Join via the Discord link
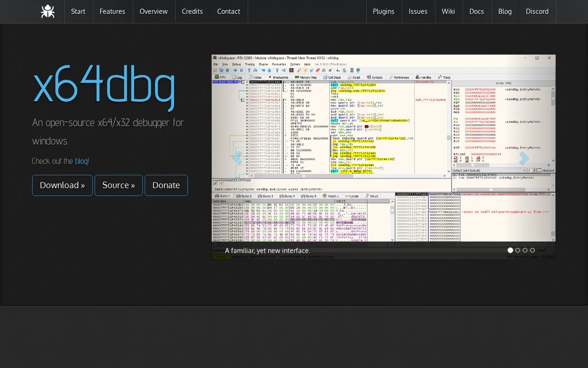 click(537, 11)
